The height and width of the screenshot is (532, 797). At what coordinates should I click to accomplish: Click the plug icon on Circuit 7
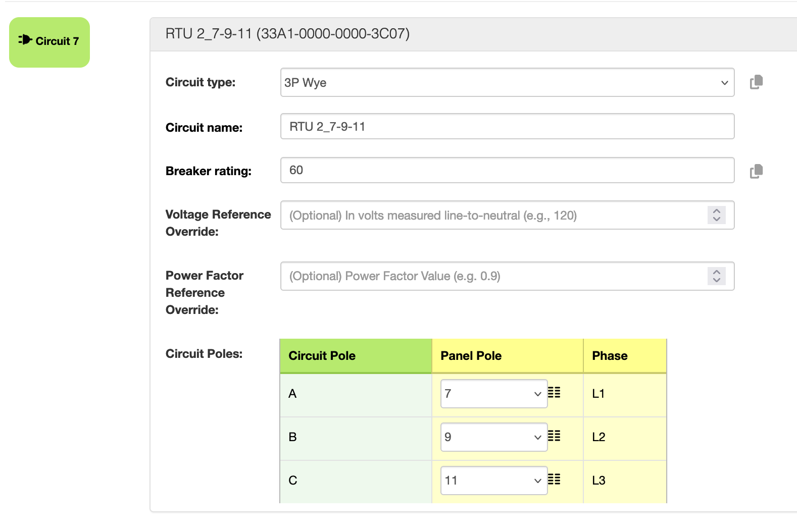click(25, 40)
